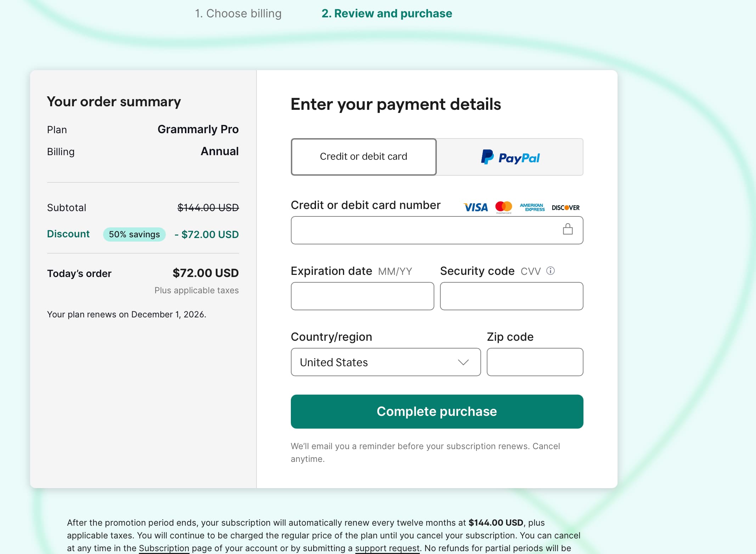
Task: Switch to the Choose billing step
Action: pyautogui.click(x=238, y=13)
